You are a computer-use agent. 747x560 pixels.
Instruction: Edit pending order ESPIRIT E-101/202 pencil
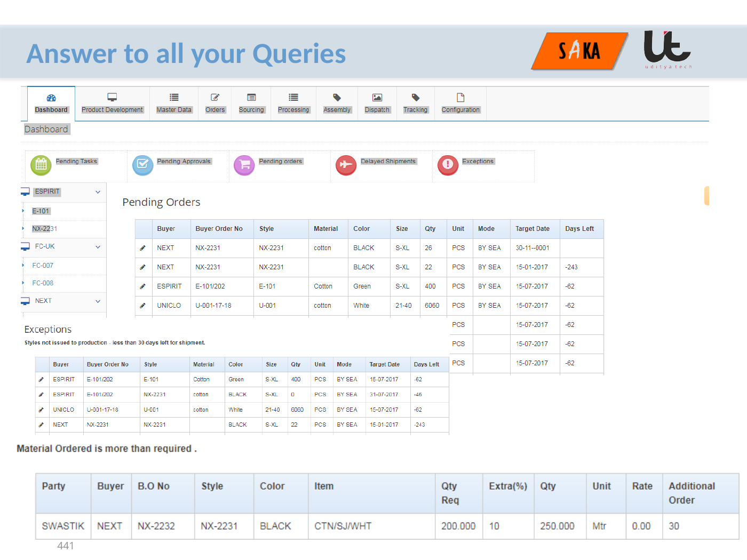[142, 286]
